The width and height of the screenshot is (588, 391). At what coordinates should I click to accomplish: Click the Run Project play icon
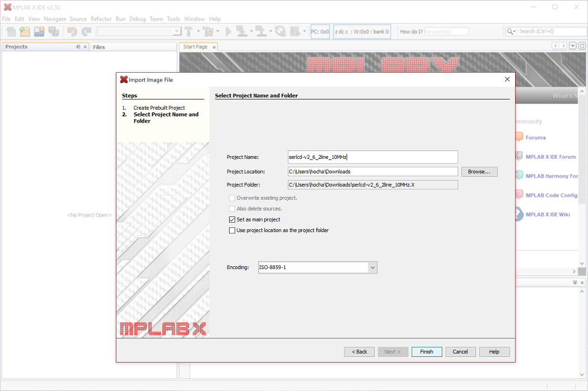228,31
